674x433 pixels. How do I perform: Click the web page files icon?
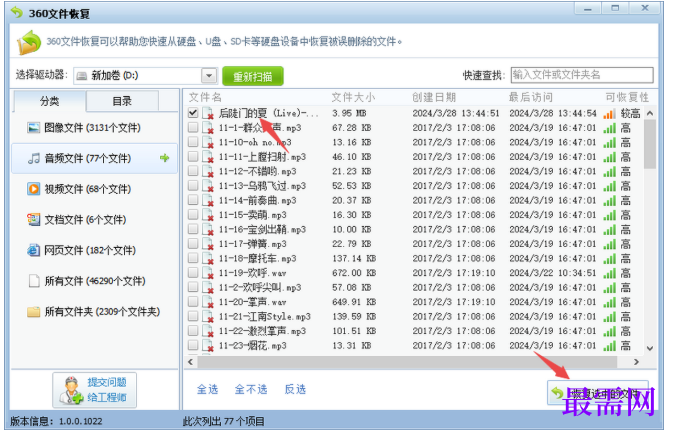pos(34,250)
